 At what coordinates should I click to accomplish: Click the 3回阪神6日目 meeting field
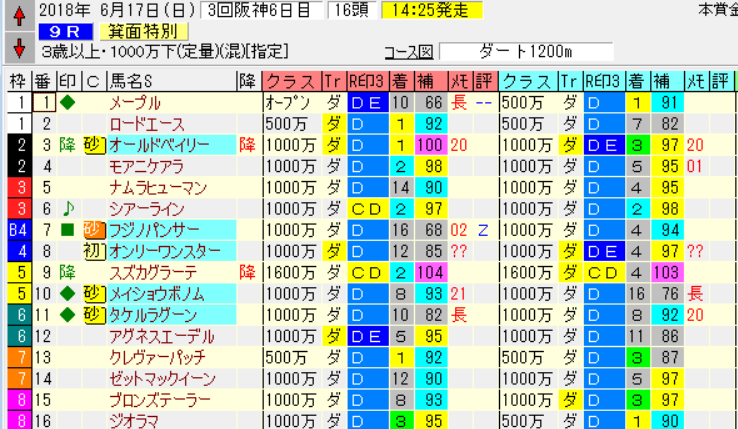coord(262,10)
